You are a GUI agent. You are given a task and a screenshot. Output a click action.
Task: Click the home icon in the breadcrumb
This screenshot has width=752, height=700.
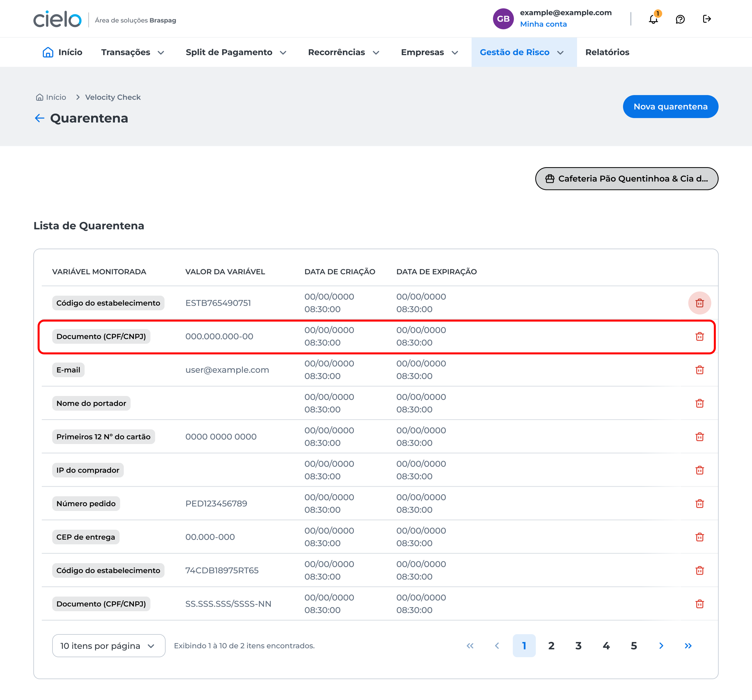pyautogui.click(x=39, y=97)
